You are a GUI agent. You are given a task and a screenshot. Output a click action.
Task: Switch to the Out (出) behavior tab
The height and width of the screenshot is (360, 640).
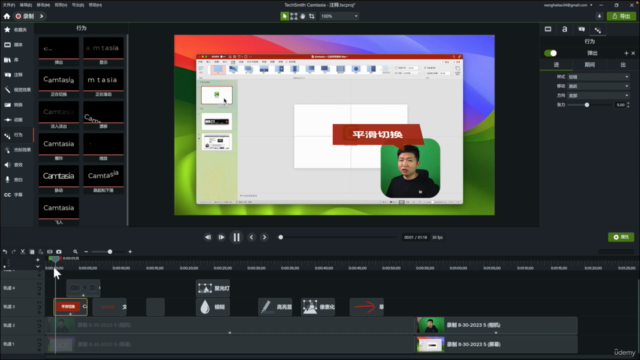(623, 65)
